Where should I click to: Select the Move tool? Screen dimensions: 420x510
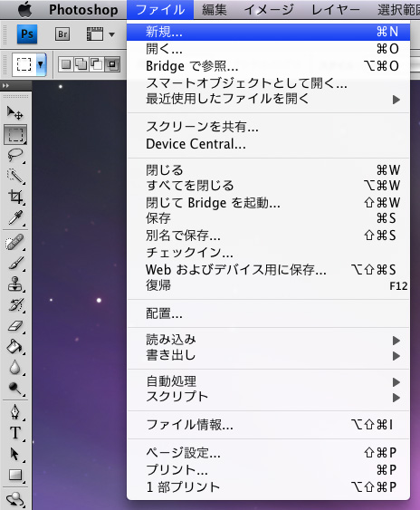(15, 112)
